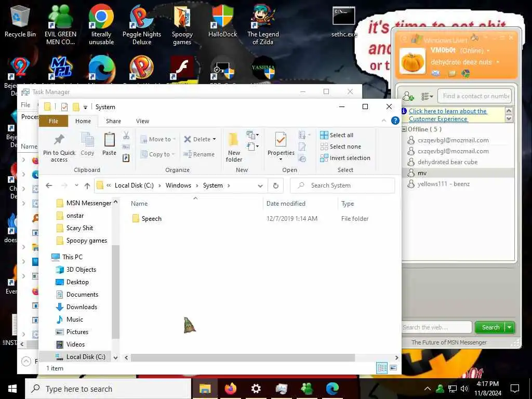Switch to details view icon
Image resolution: width=532 pixels, height=399 pixels.
tap(382, 368)
